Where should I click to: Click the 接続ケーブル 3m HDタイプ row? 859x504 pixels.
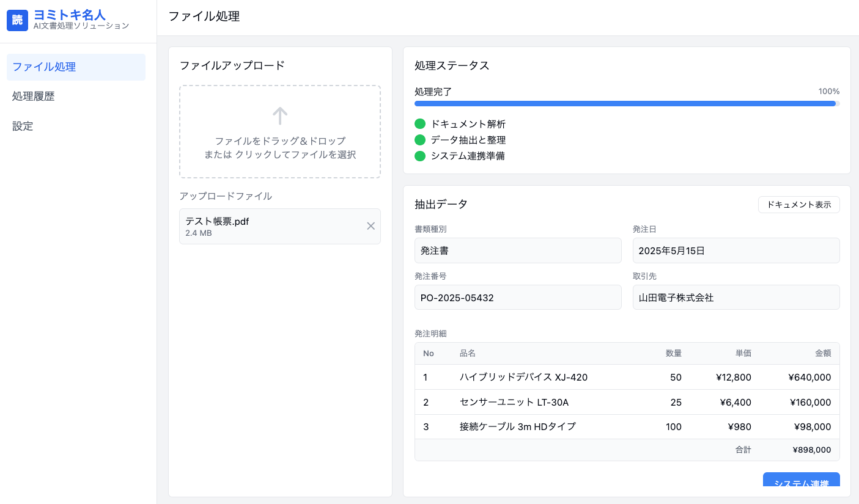pos(627,427)
